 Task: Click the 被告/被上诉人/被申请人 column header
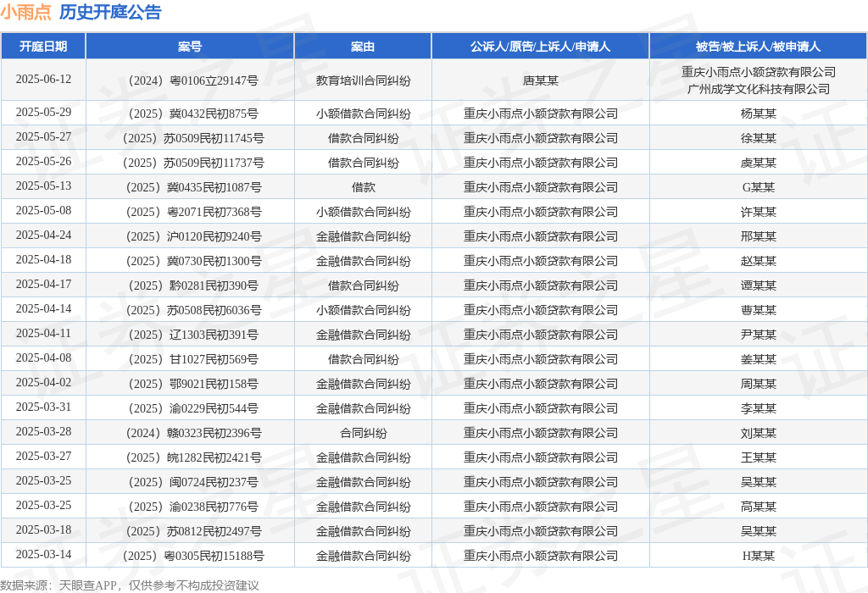(759, 47)
